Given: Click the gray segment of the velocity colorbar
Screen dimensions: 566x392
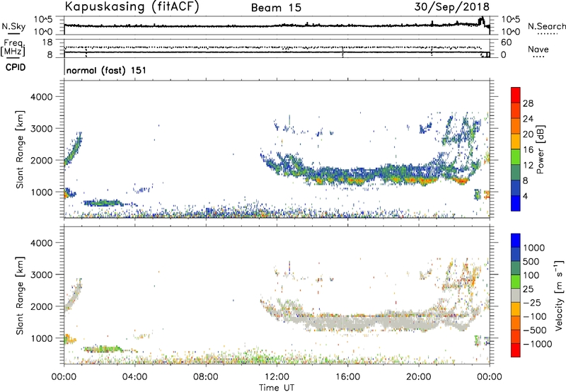Looking at the screenshot, I should click(516, 295).
